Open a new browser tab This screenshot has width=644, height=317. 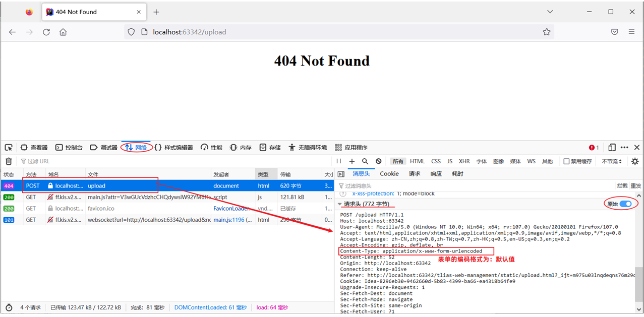(156, 12)
